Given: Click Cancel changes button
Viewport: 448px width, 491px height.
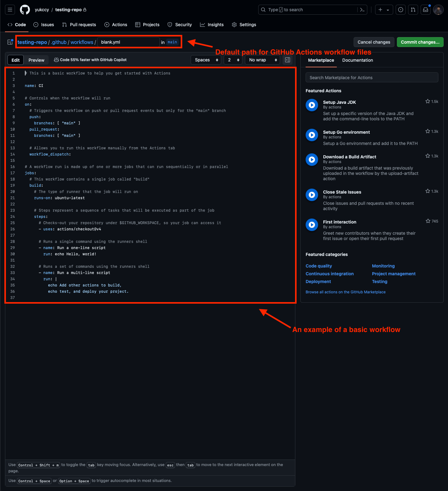Looking at the screenshot, I should 374,42.
